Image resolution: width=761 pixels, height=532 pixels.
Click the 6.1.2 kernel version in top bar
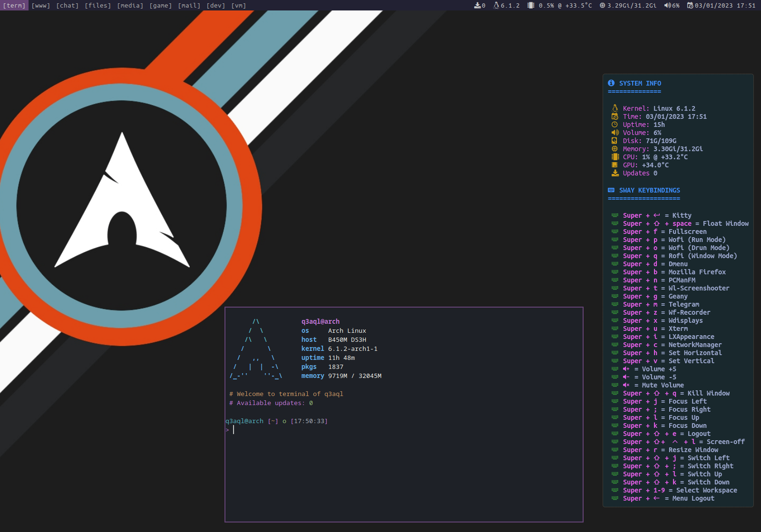tap(510, 6)
